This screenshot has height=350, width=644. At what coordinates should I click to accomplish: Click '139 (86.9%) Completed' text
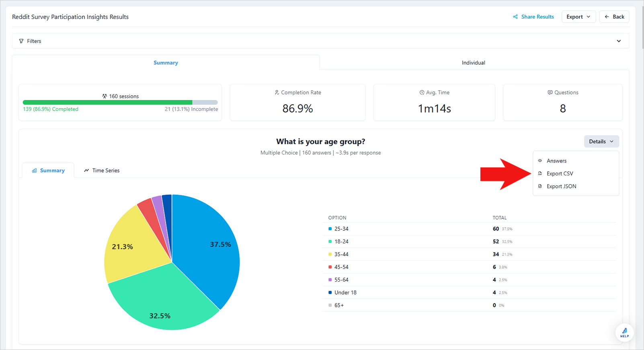(51, 109)
